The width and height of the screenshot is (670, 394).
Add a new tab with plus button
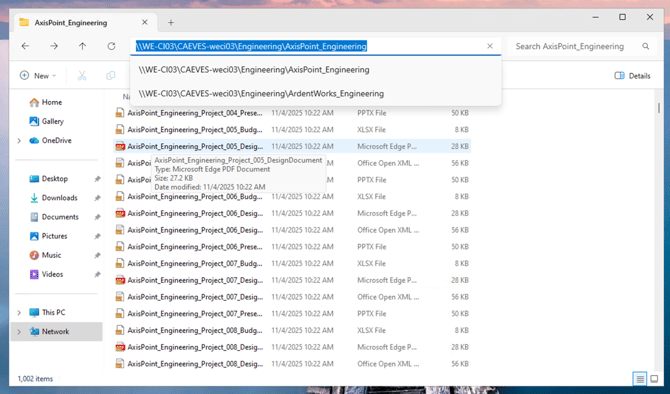(171, 23)
